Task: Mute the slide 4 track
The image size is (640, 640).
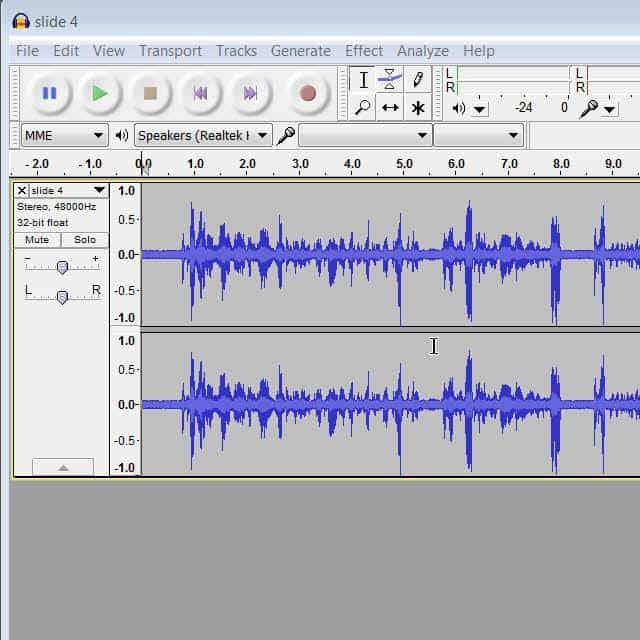Action: (37, 240)
